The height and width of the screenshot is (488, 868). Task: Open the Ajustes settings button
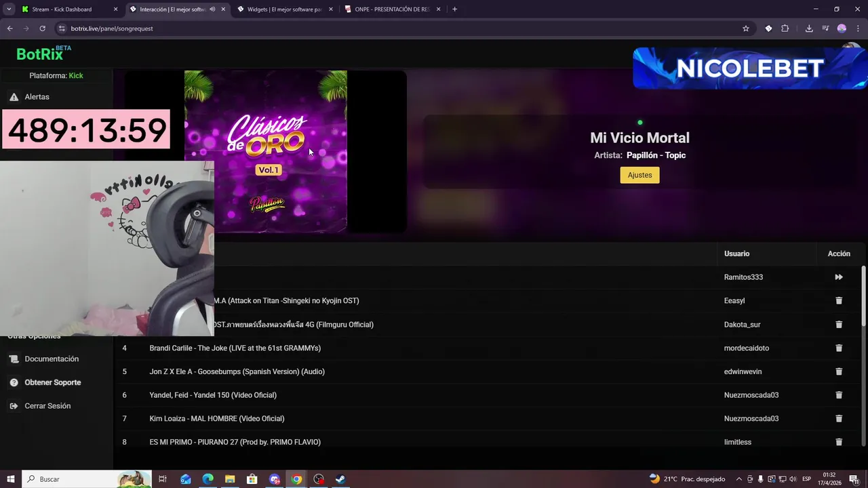point(639,175)
